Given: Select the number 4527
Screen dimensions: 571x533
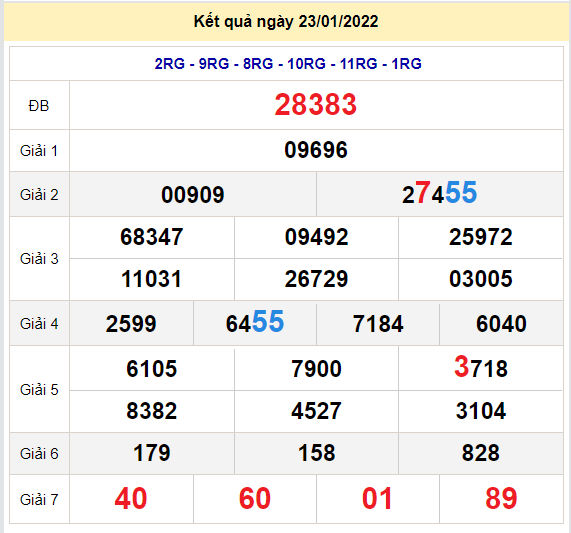Looking at the screenshot, I should [x=316, y=411].
